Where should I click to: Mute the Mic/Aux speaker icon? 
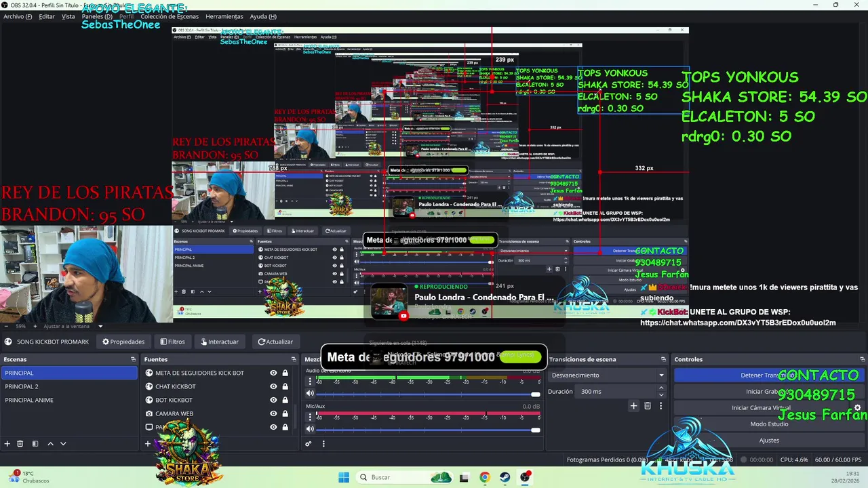(310, 429)
